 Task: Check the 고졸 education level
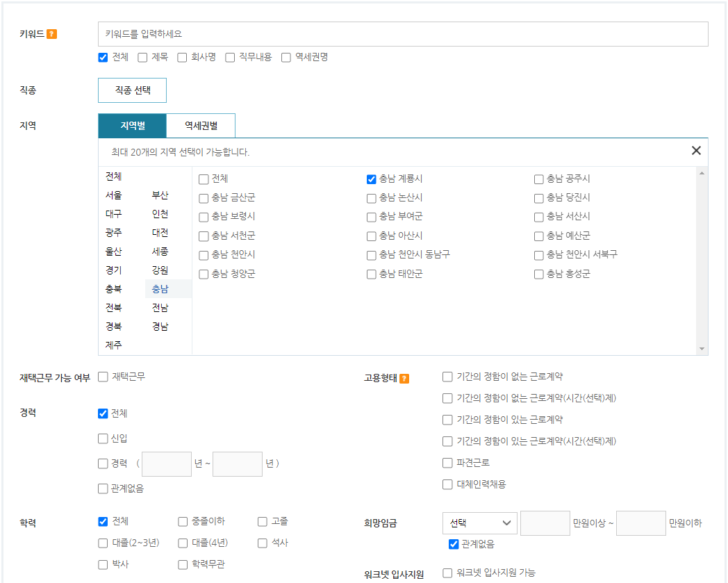tap(260, 521)
